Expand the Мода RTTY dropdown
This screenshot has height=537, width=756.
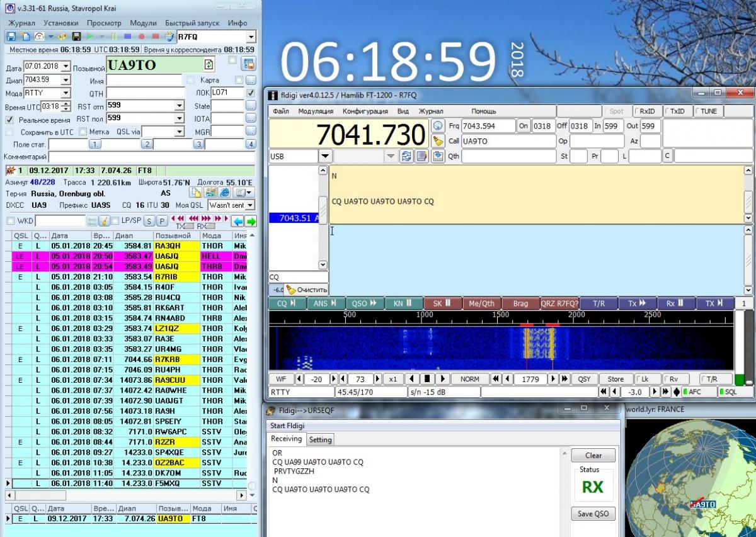[x=65, y=93]
